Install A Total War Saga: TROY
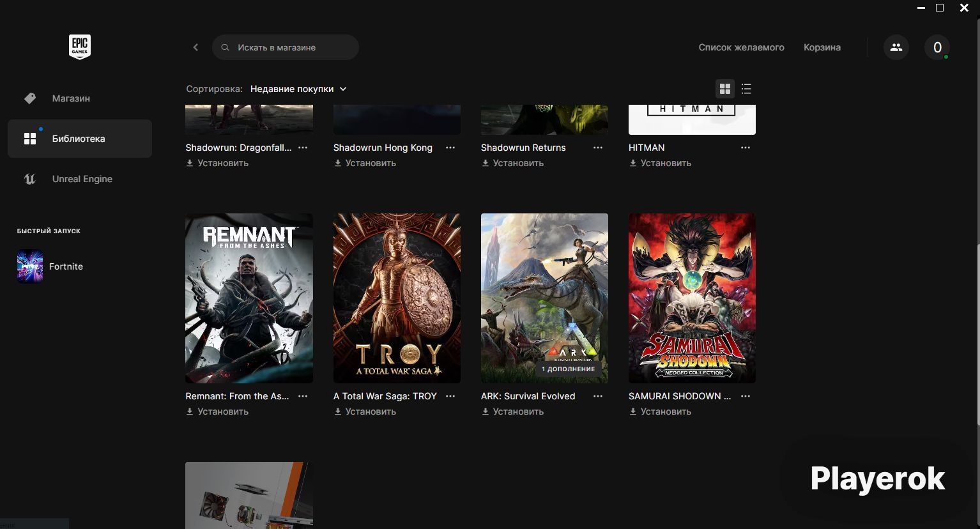The width and height of the screenshot is (980, 529). pyautogui.click(x=365, y=411)
